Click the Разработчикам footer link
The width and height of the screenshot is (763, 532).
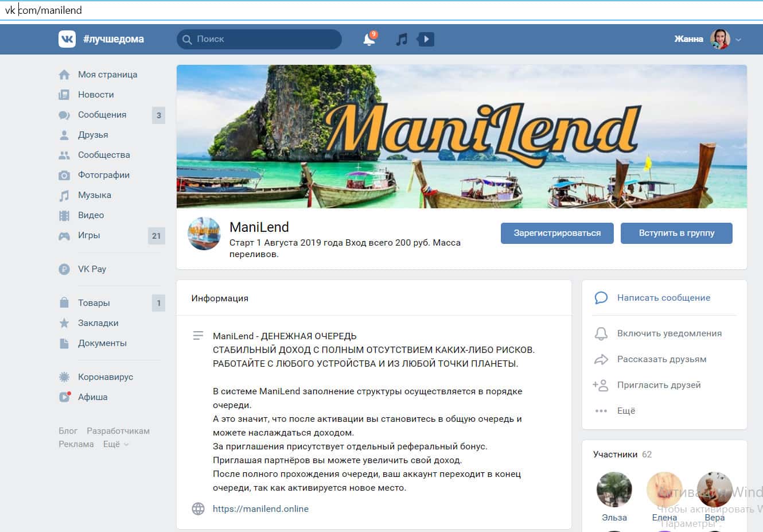click(118, 431)
